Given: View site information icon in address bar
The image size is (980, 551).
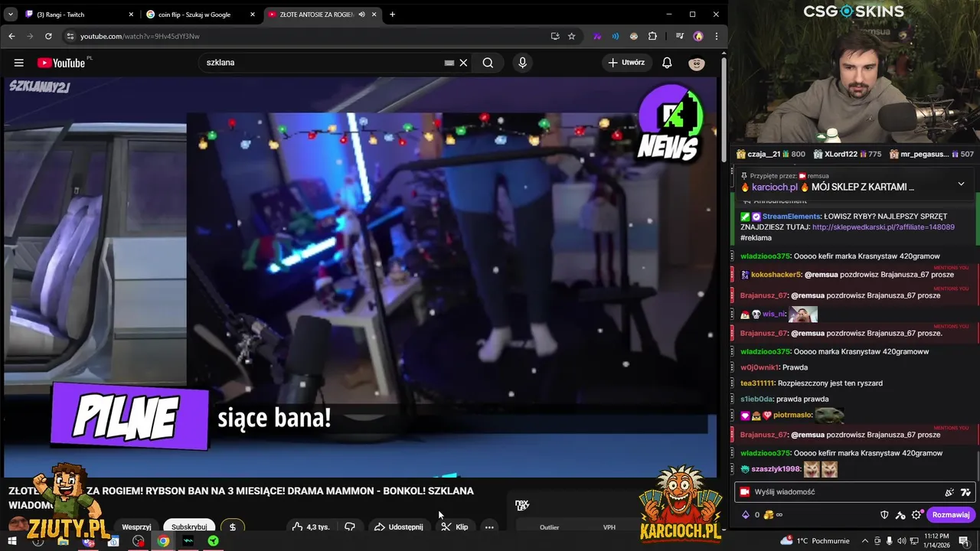Looking at the screenshot, I should pos(70,36).
